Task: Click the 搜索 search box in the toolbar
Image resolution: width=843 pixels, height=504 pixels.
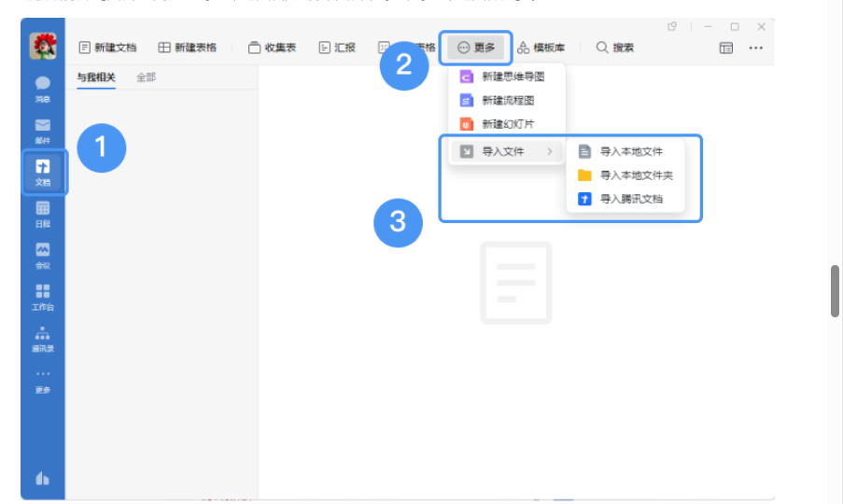Action: pyautogui.click(x=616, y=48)
